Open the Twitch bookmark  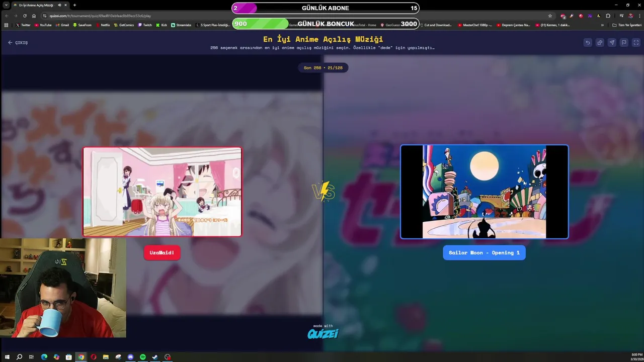[x=145, y=25]
